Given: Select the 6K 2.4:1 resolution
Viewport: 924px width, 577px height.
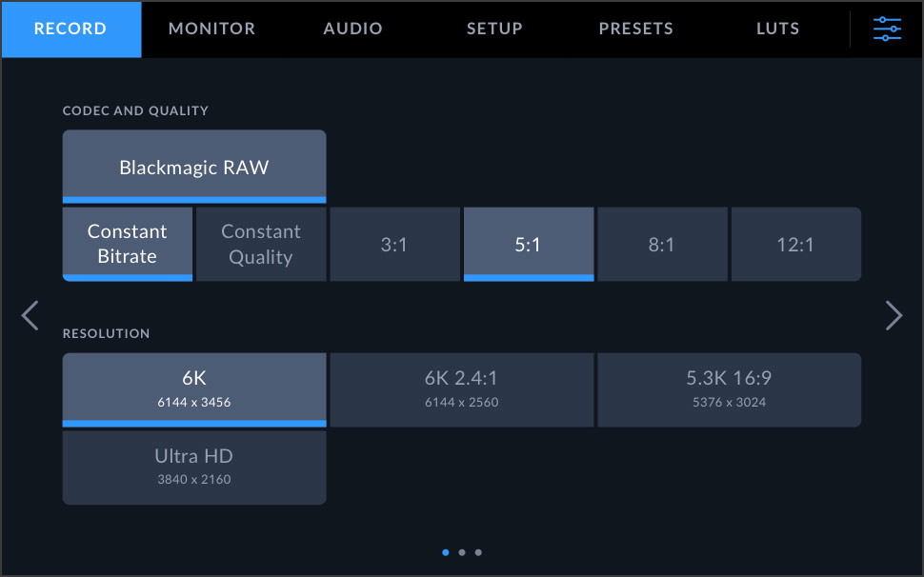Looking at the screenshot, I should [462, 388].
